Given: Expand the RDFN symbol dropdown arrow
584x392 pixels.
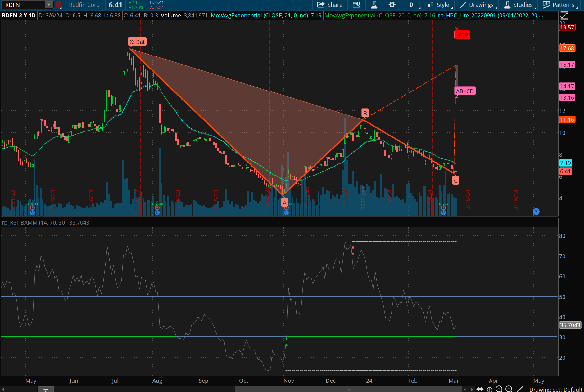Looking at the screenshot, I should pyautogui.click(x=48, y=5).
